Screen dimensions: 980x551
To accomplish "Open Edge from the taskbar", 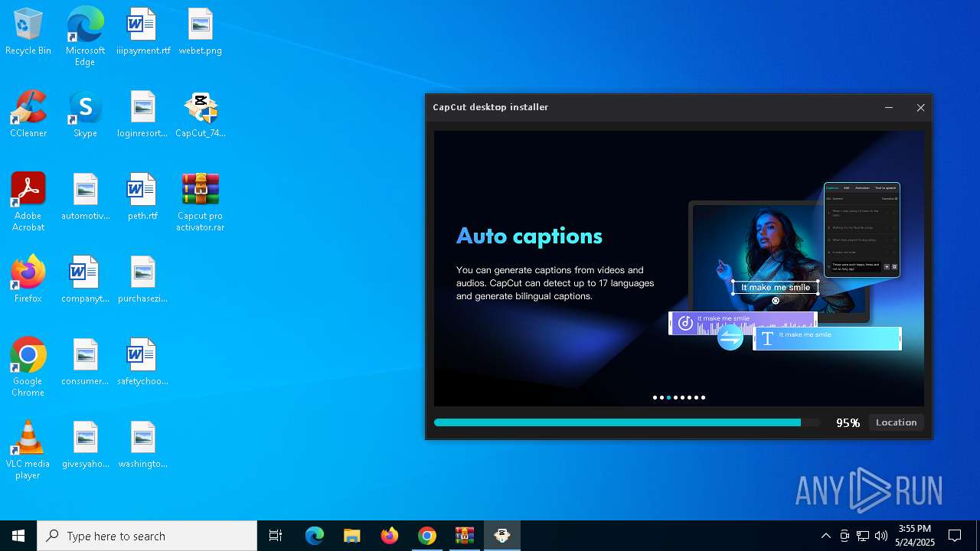I will [x=315, y=536].
